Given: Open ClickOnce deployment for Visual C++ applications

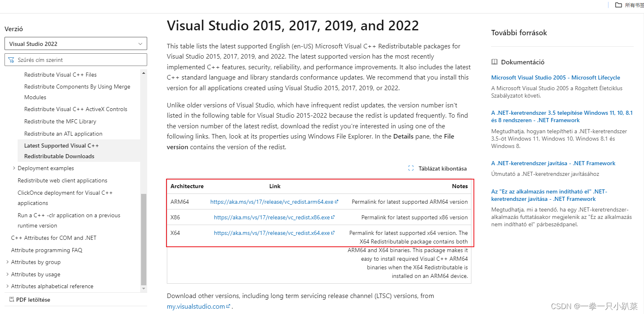Looking at the screenshot, I should (65, 198).
